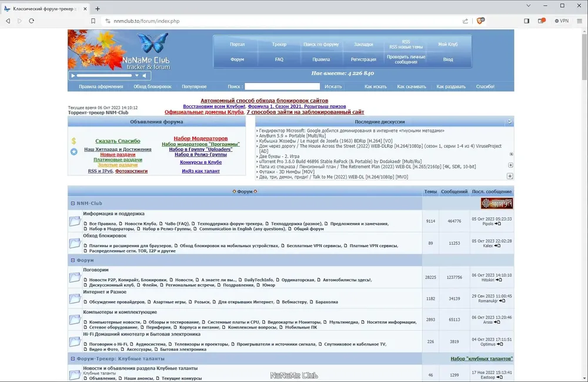Open Brave Shields lion icon
The width and height of the screenshot is (588, 382).
click(x=480, y=21)
